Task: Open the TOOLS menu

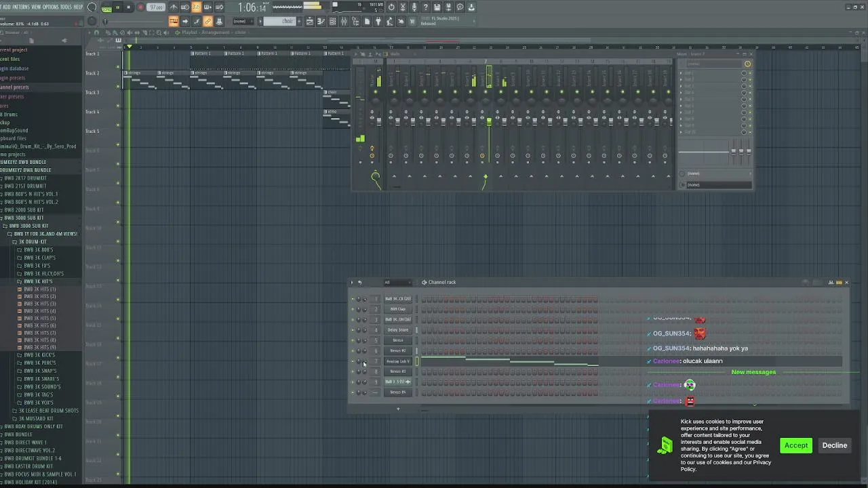Action: (x=66, y=7)
